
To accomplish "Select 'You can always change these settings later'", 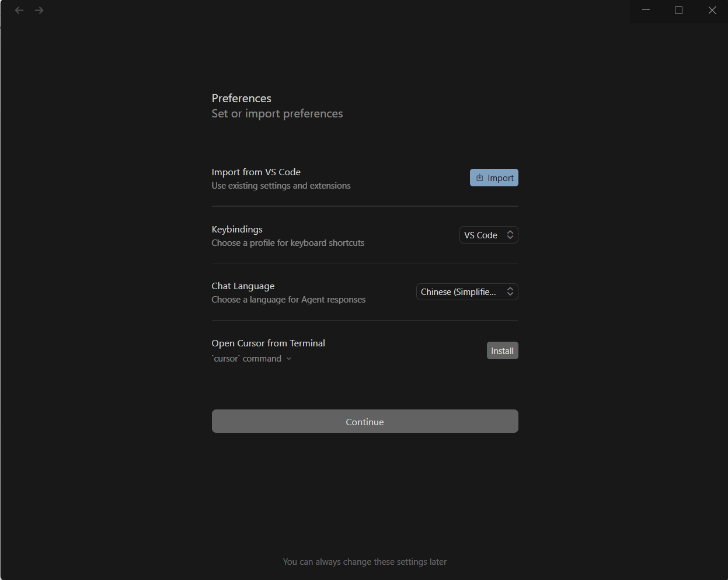I will [x=365, y=562].
